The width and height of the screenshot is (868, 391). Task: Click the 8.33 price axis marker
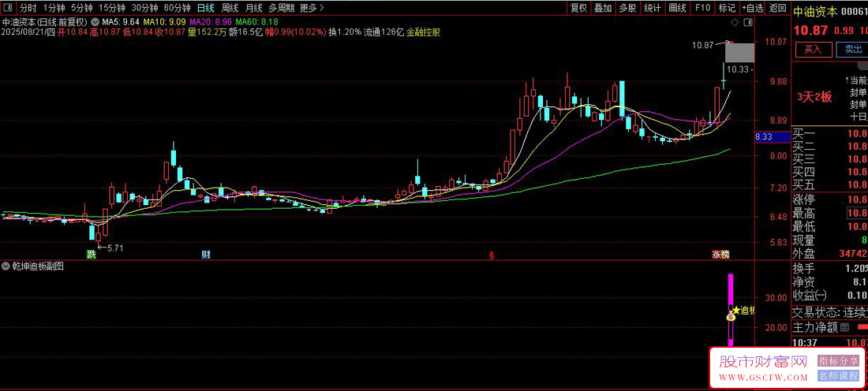(772, 136)
